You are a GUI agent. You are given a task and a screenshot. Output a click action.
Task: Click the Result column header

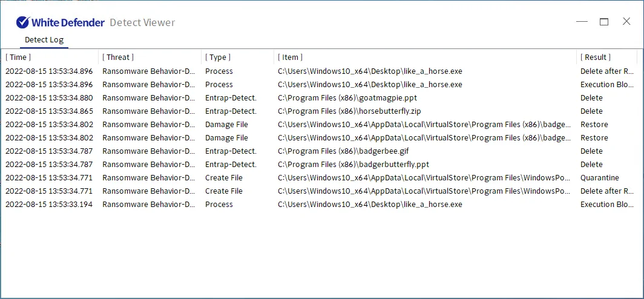pyautogui.click(x=596, y=57)
